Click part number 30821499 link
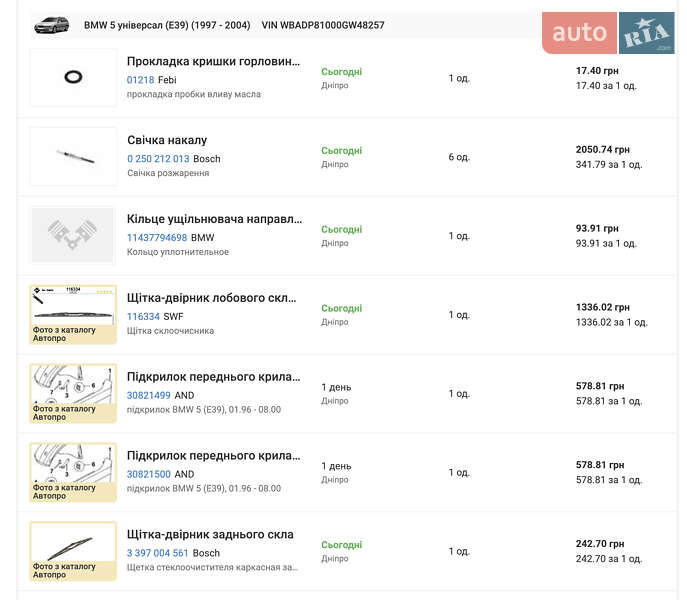Screen dimensions: 687x600 tap(148, 395)
